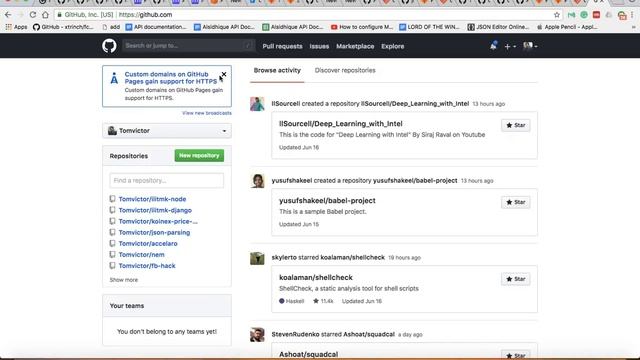The width and height of the screenshot is (640, 360).
Task: Open the Tomvictor account switcher dropdown
Action: pos(167,131)
